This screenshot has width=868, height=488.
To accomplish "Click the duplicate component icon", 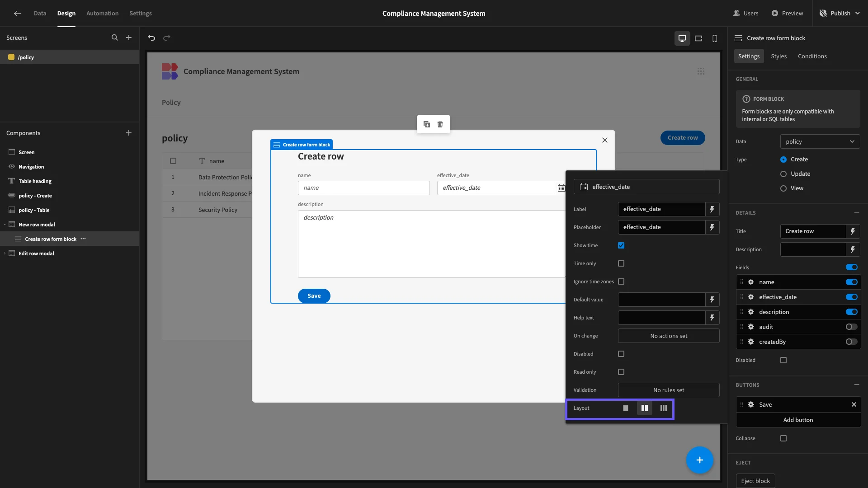I will (426, 124).
